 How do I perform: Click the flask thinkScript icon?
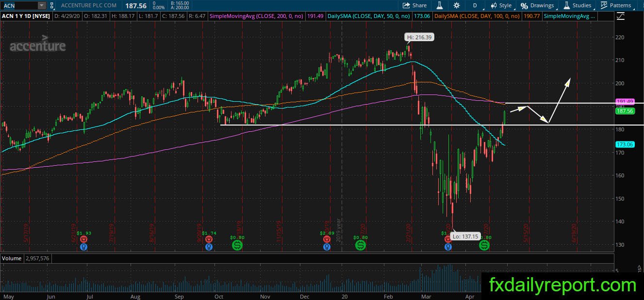click(440, 5)
